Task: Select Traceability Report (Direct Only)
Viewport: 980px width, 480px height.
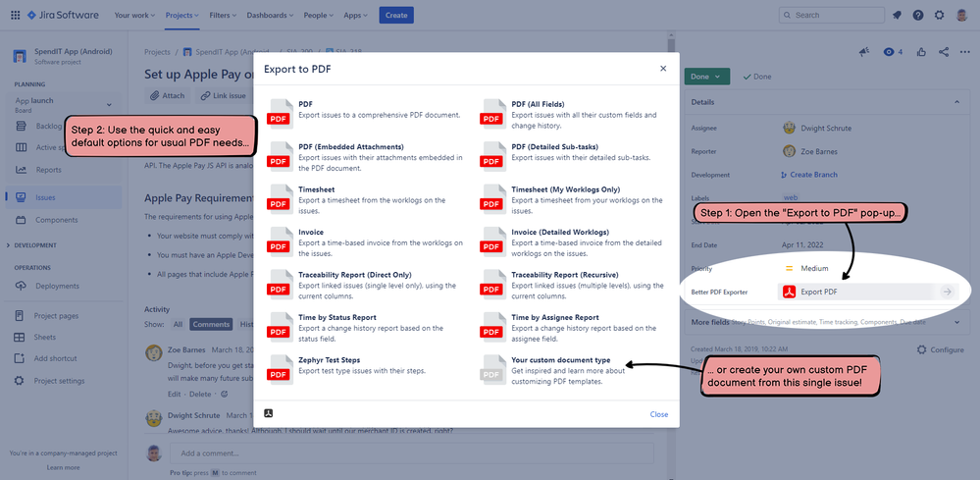Action: pos(366,285)
